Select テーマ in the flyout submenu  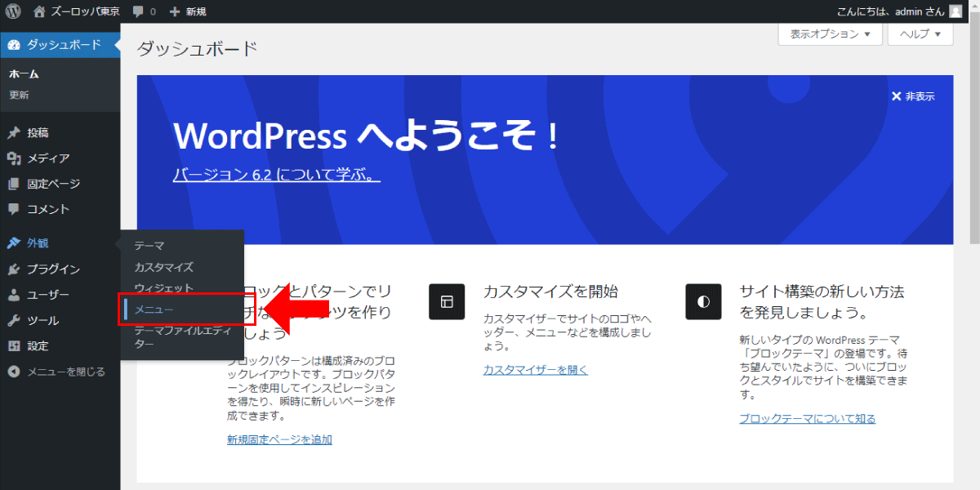[149, 245]
